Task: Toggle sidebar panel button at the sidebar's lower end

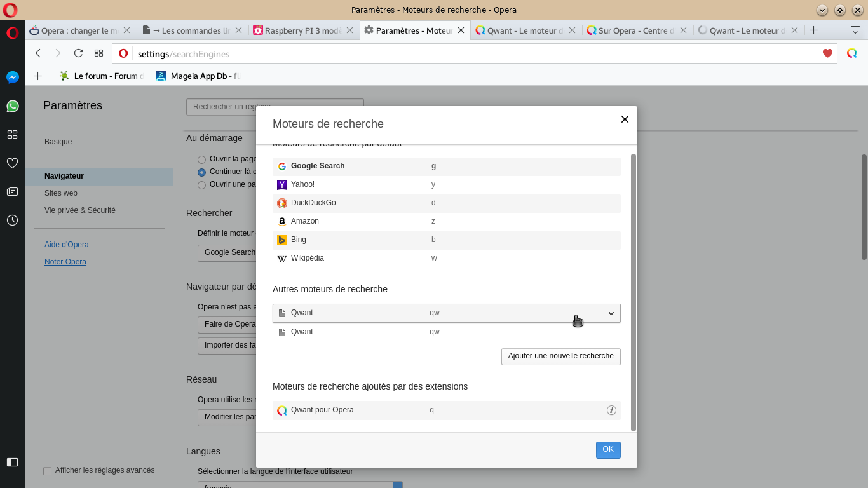Action: click(x=12, y=462)
